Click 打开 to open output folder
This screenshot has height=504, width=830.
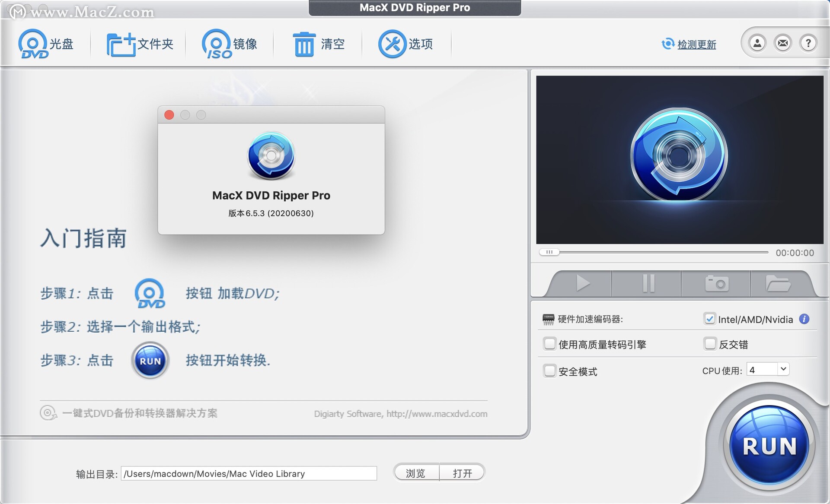click(462, 473)
